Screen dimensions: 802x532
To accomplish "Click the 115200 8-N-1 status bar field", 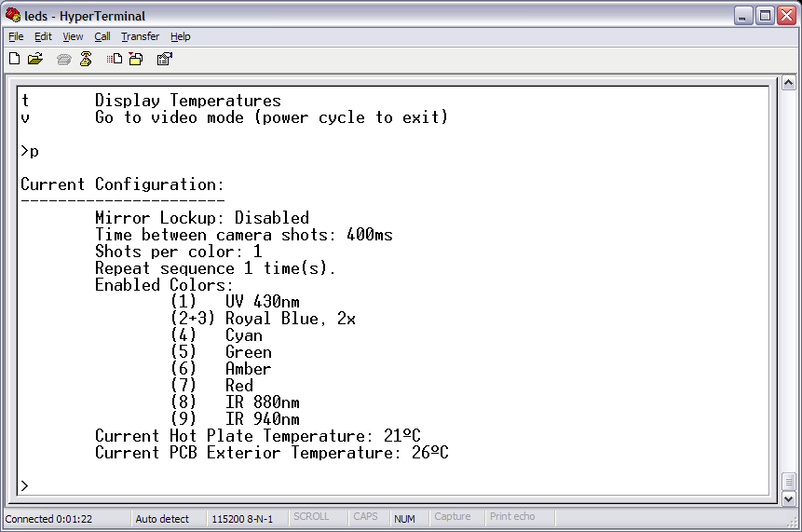I will coord(242,519).
